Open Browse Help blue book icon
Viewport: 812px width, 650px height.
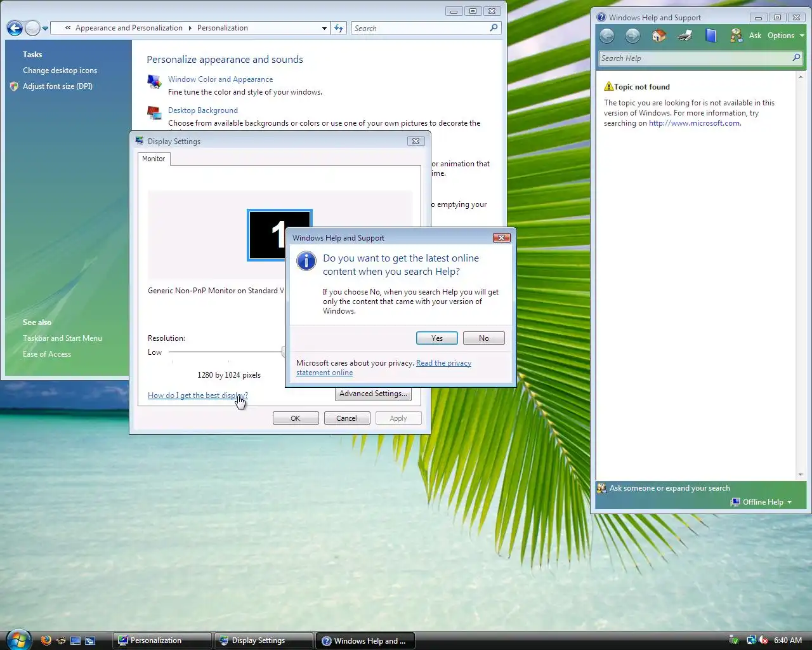pyautogui.click(x=711, y=36)
